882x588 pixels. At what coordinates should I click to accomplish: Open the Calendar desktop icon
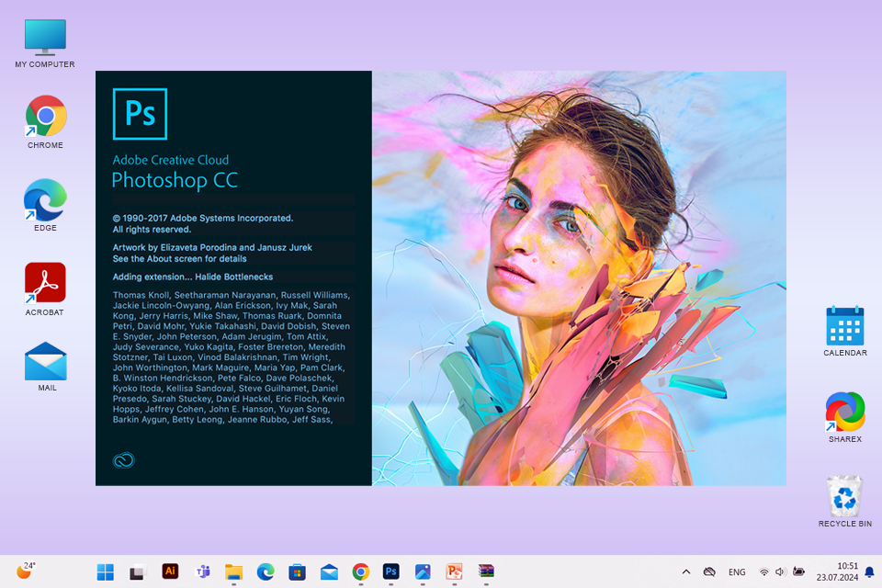click(845, 331)
